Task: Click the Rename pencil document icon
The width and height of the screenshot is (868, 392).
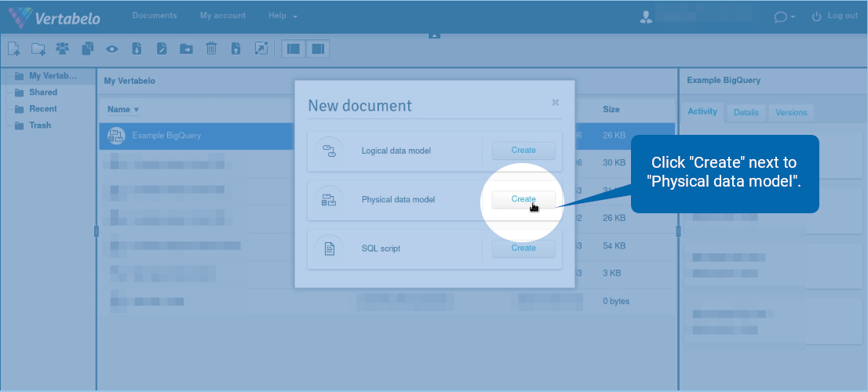Action: pos(162,49)
